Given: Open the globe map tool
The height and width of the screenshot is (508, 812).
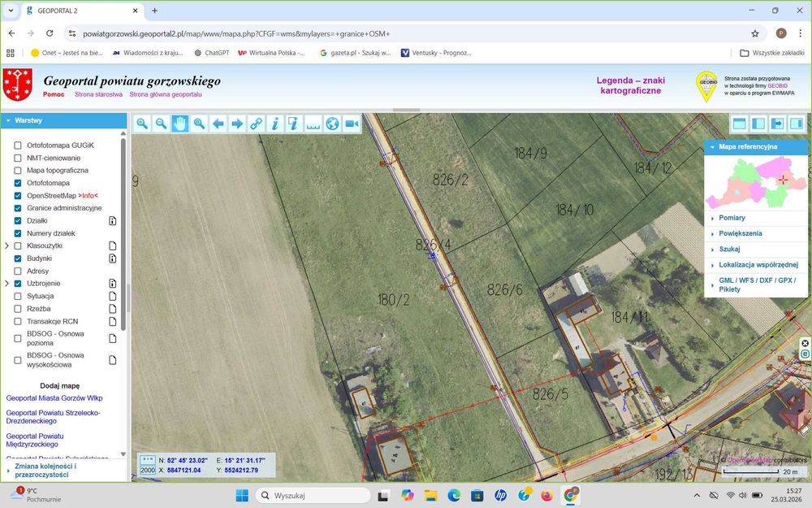Looking at the screenshot, I should (332, 124).
